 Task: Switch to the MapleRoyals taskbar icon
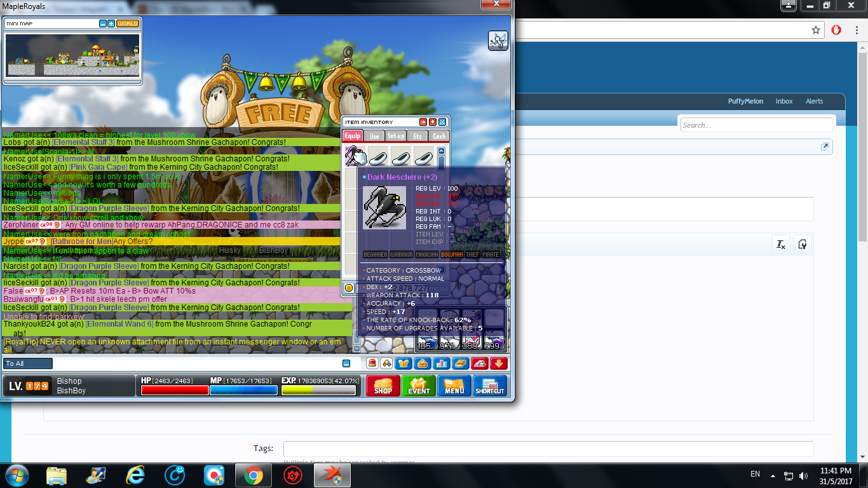point(331,475)
